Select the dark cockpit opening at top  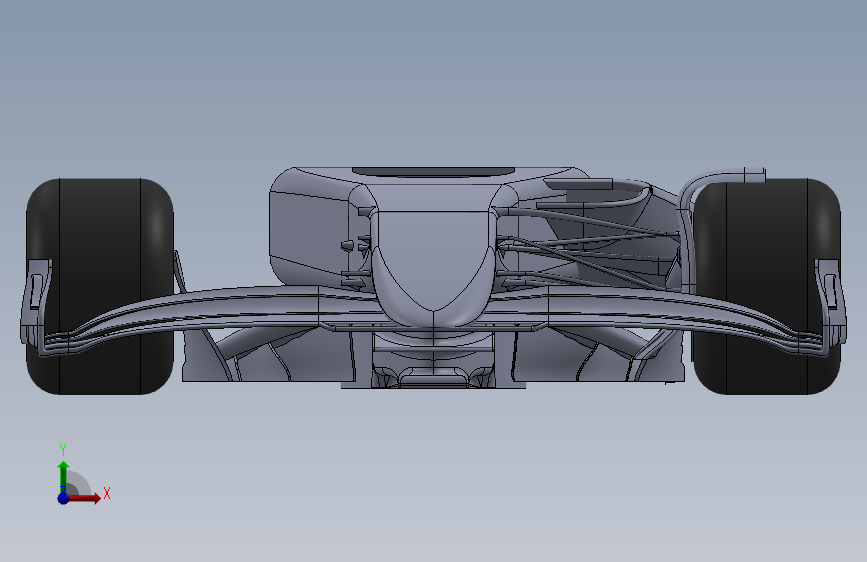click(x=434, y=171)
